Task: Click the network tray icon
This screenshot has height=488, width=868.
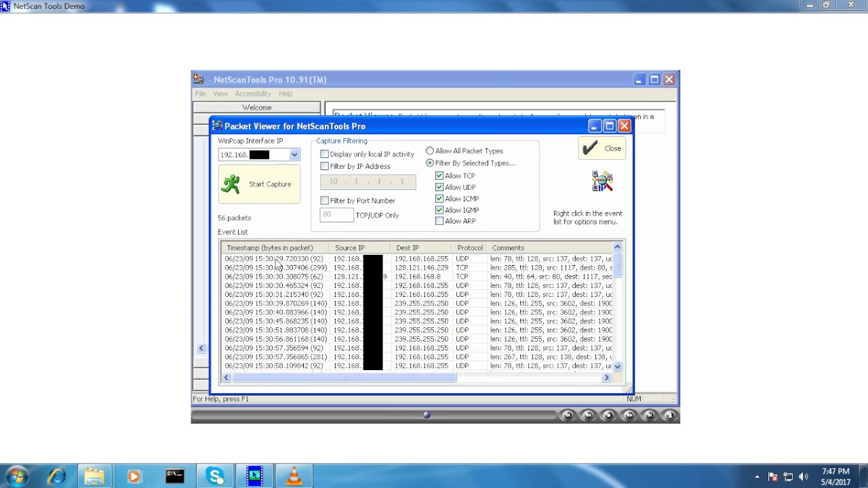Action: click(x=788, y=476)
